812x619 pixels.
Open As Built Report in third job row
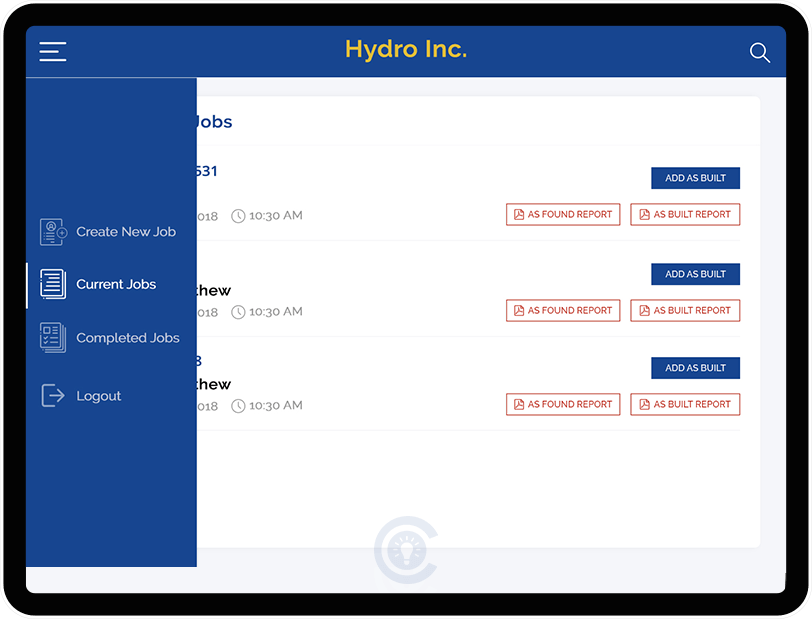(685, 404)
